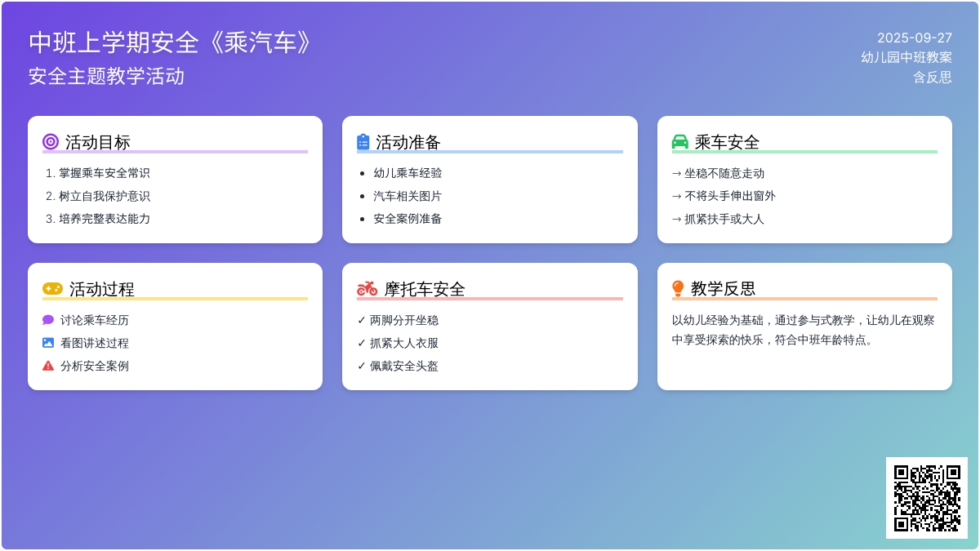Screen dimensions: 980x551
Task: Click the 教学反思 paragraph text
Action: click(x=804, y=330)
